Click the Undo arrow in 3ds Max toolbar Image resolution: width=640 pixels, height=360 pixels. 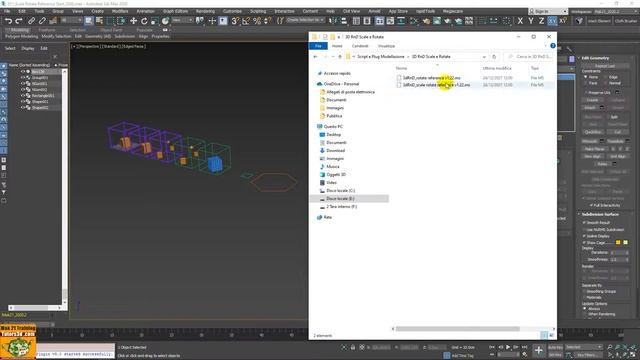[8, 20]
